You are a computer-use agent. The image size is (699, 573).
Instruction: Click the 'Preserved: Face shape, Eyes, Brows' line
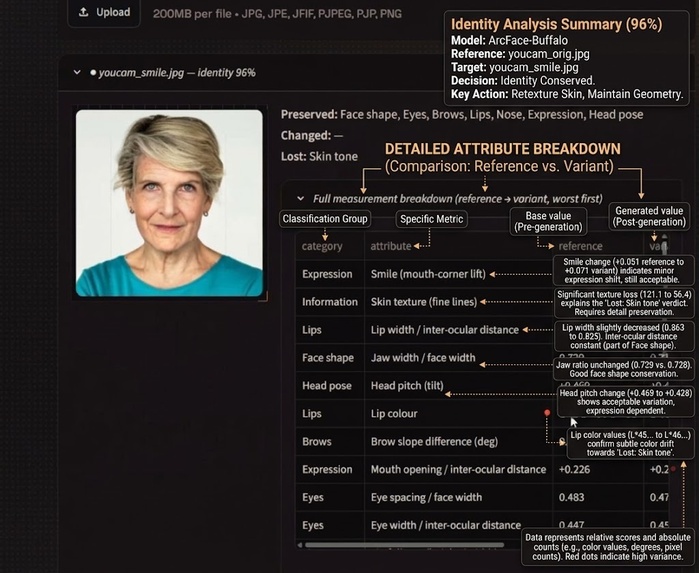(x=462, y=115)
